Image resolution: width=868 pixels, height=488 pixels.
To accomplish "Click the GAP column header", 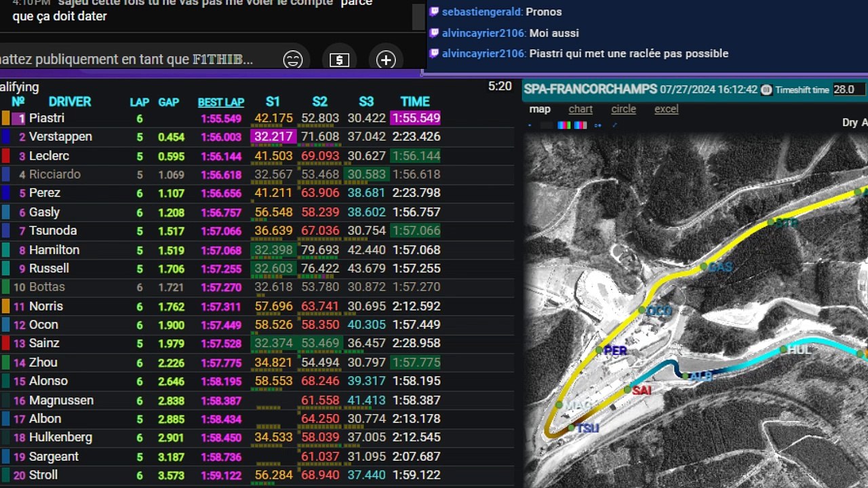I will click(x=169, y=102).
